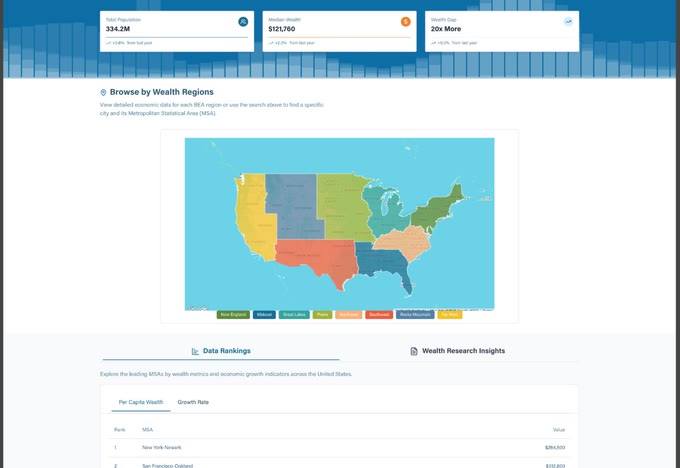Click the San Francisco-Oakland table row

coord(339,464)
